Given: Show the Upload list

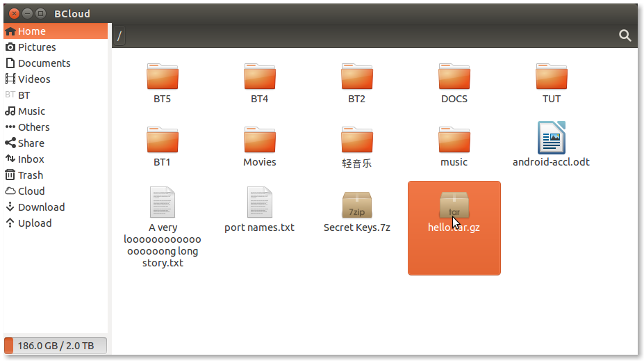Looking at the screenshot, I should click(56, 224).
